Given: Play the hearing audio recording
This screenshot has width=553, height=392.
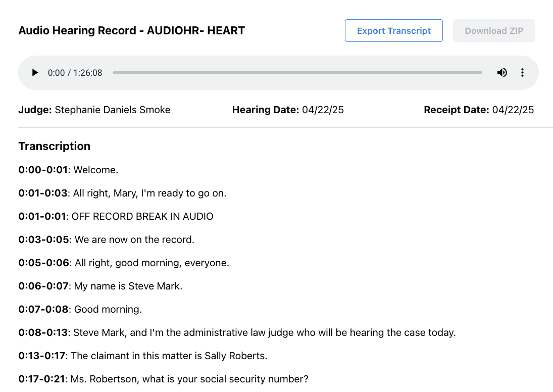Looking at the screenshot, I should tap(35, 73).
